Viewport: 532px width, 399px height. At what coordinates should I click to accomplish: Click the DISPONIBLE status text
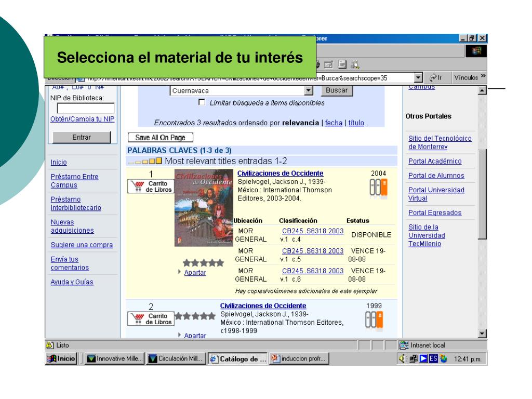point(371,235)
